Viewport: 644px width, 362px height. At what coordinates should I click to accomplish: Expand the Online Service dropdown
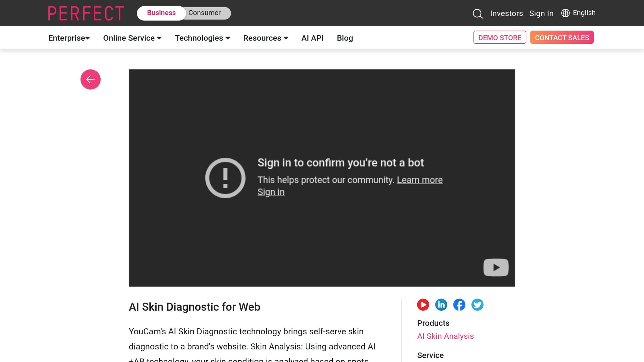coord(132,38)
